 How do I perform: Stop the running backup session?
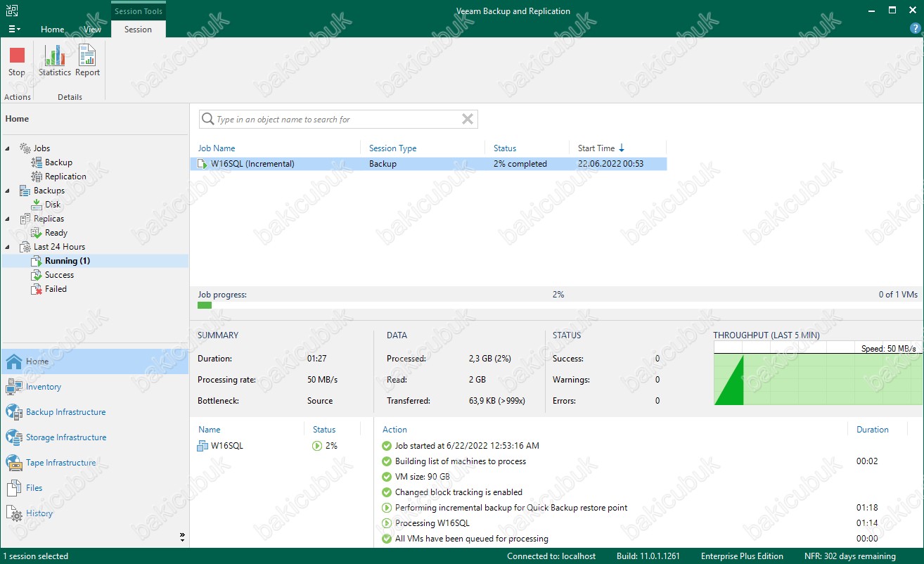[x=17, y=62]
